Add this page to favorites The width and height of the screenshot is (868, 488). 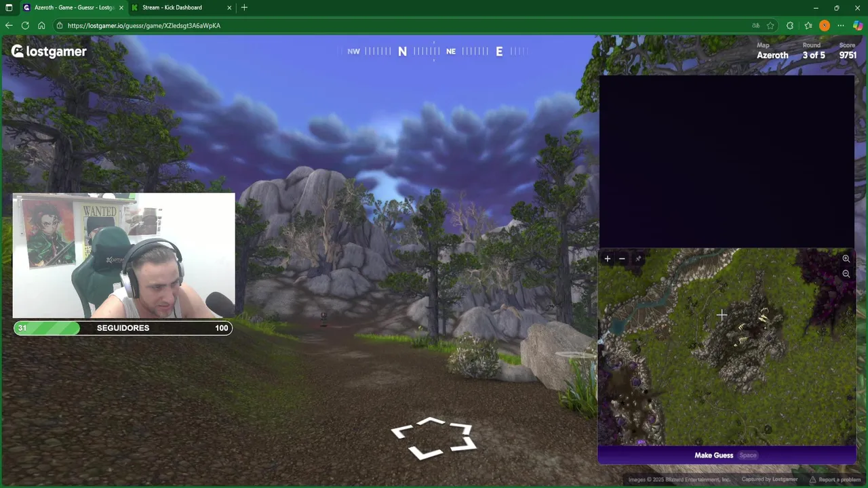pos(770,26)
